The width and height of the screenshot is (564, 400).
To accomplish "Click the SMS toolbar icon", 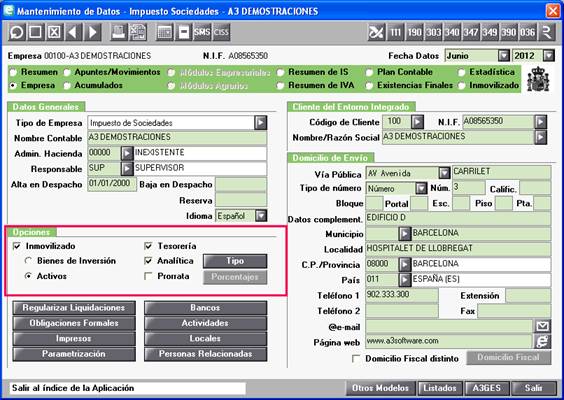I will pos(202,32).
